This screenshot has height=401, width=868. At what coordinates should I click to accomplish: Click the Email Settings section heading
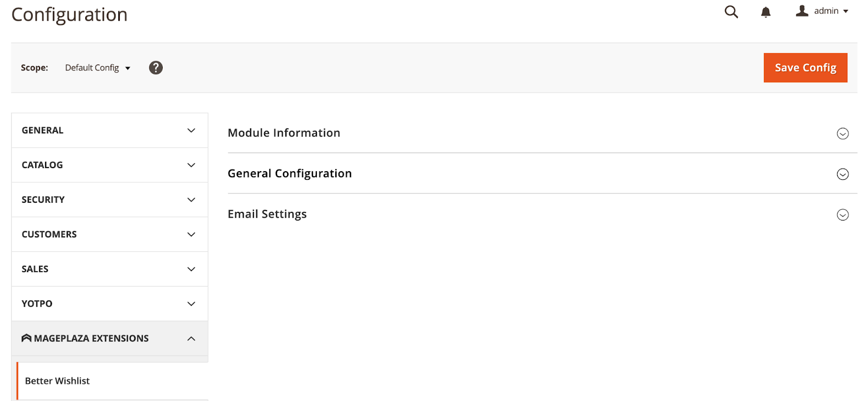pyautogui.click(x=267, y=214)
